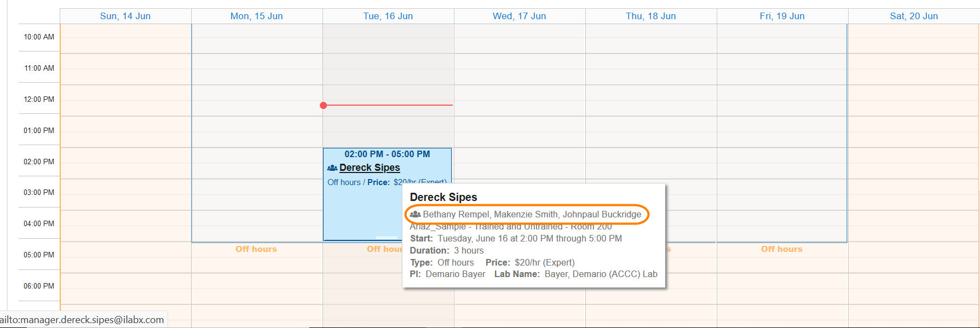Select the Monday 10:00 AM time slot
Image resolution: width=980 pixels, height=328 pixels.
click(257, 38)
